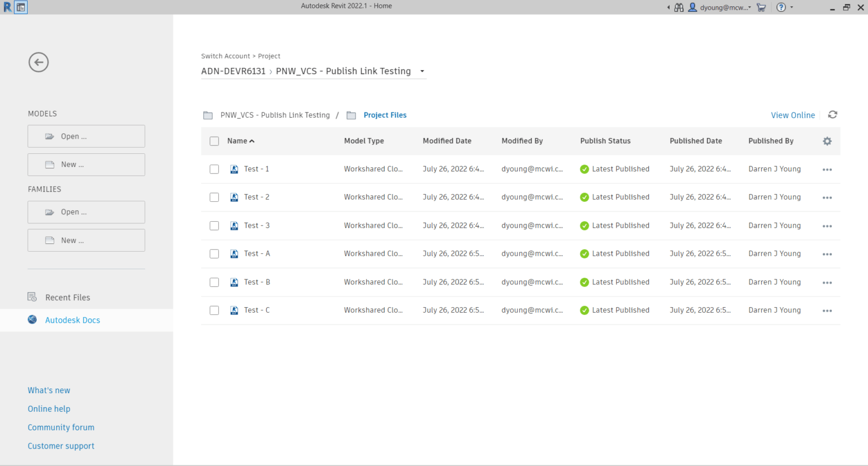Viewport: 868px width, 466px height.
Task: Select Autodesk Docs in the sidebar
Action: 72,320
